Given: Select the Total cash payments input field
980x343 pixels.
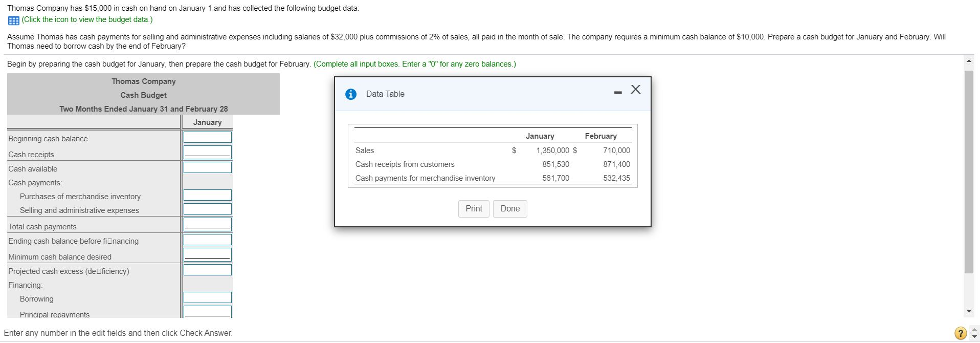Looking at the screenshot, I should tap(208, 224).
